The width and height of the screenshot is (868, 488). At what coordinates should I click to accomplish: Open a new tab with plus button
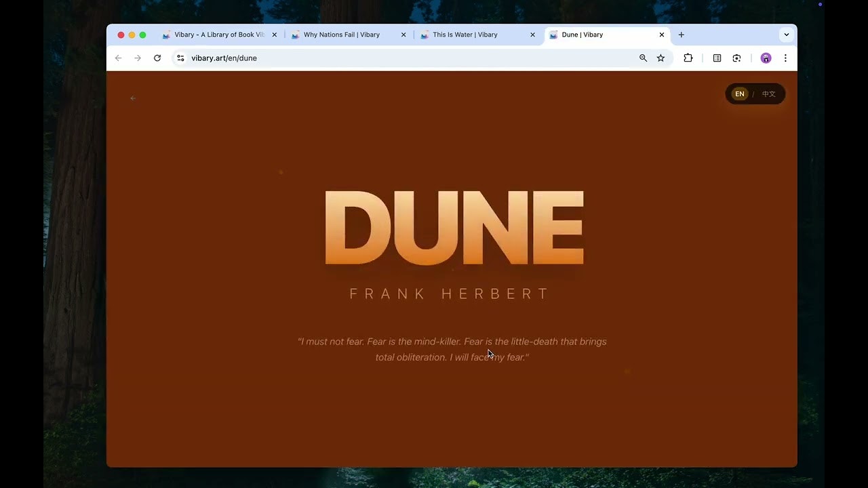[x=682, y=35]
